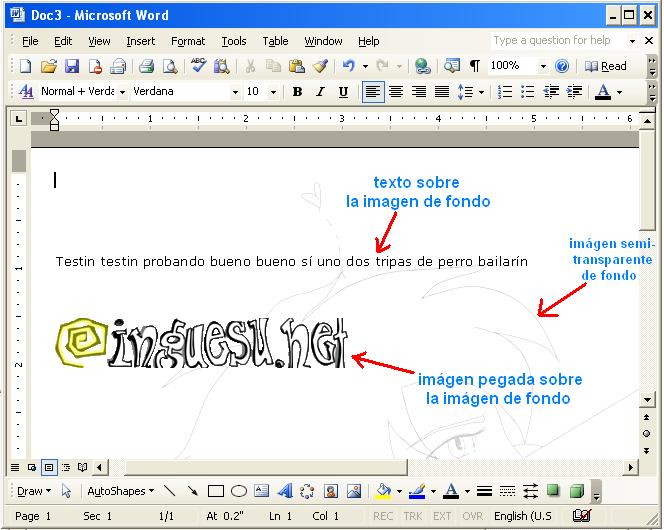Toggle Underline formatting
This screenshot has width=664, height=530.
click(x=343, y=91)
